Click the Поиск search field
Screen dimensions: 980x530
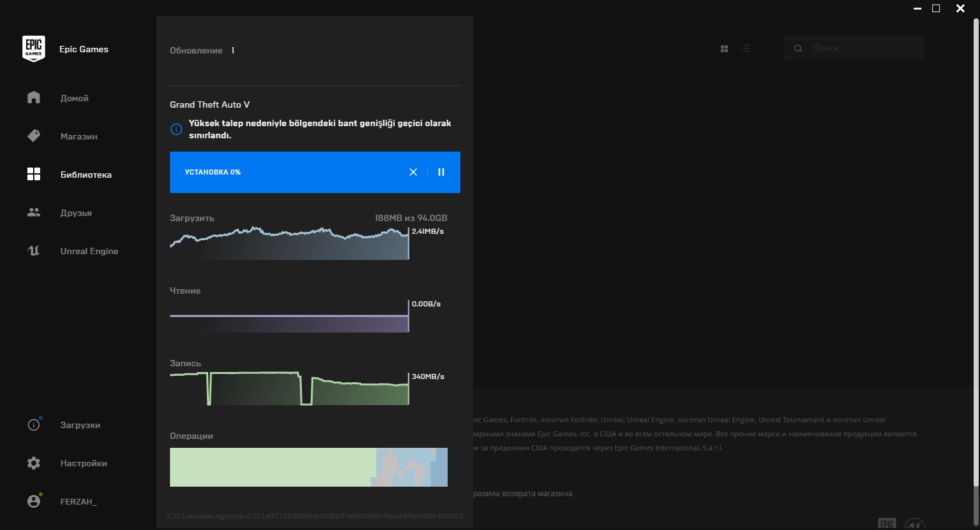pos(854,48)
